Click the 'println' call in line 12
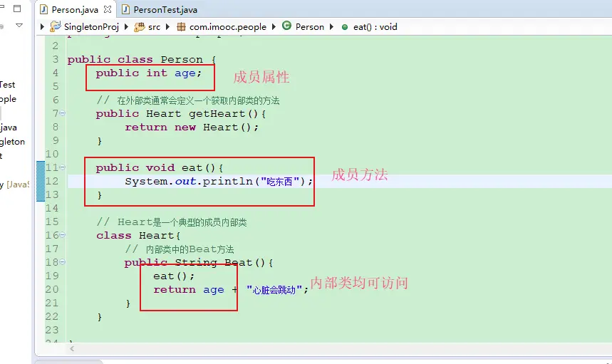The height and width of the screenshot is (364, 612). click(x=227, y=182)
